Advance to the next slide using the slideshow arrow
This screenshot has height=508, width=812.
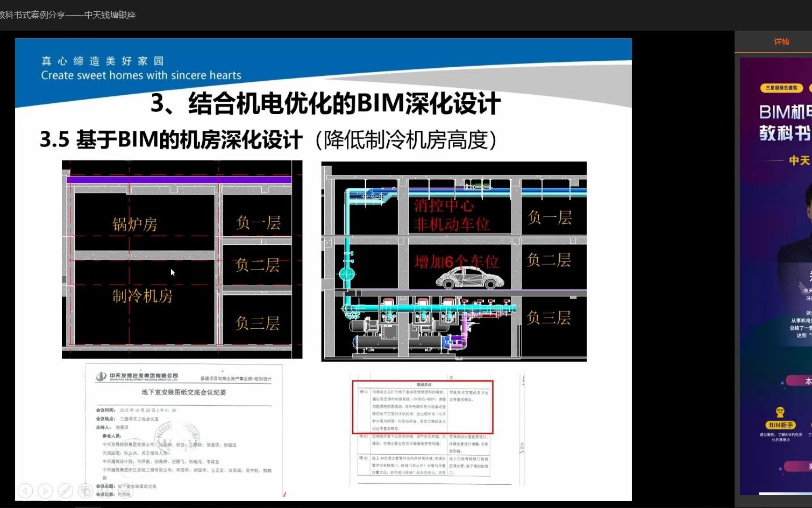[x=45, y=491]
